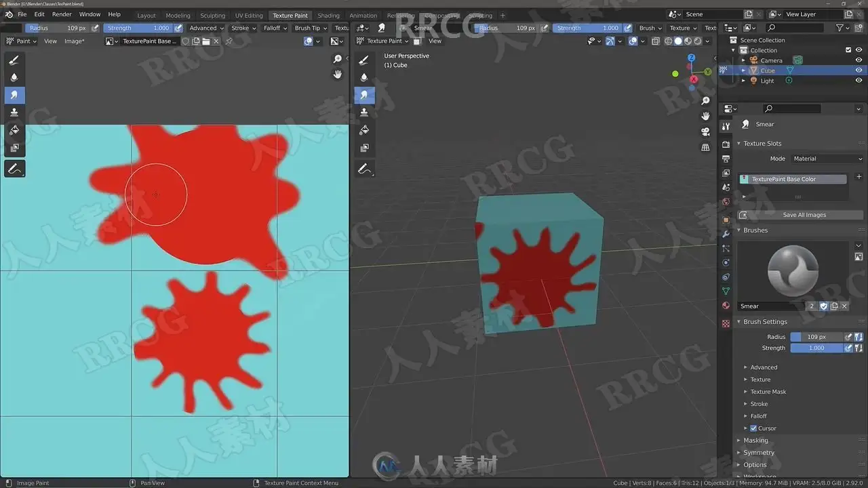Switch to the Sculpting workspace tab
Screen dimensions: 868x488
tap(212, 15)
